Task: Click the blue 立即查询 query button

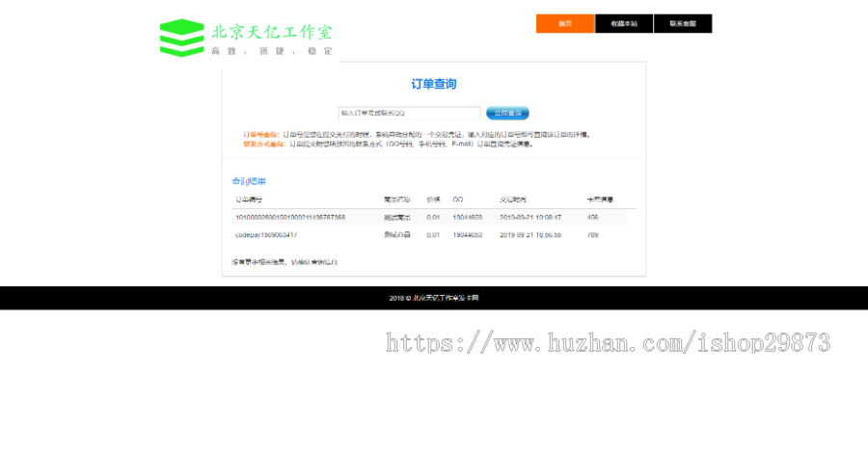Action: (x=507, y=113)
